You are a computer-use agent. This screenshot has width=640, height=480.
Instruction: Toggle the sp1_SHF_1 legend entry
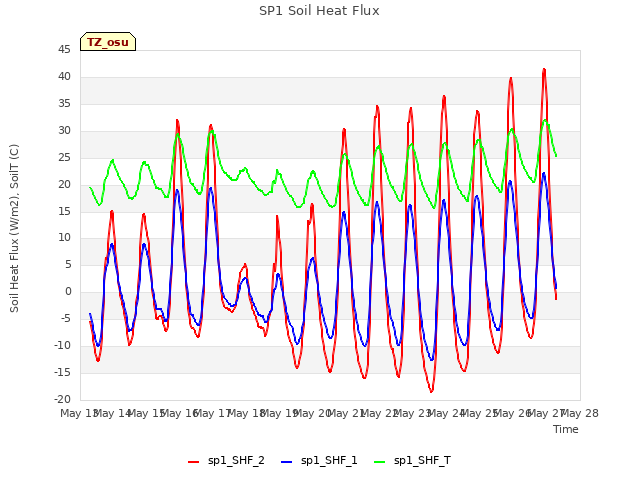click(319, 461)
